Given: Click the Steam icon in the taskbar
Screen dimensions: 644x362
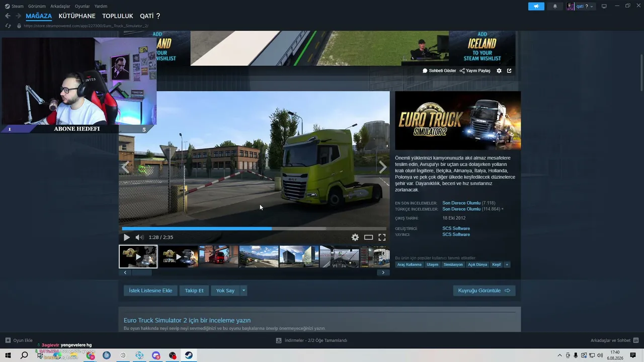Looking at the screenshot, I should [189, 355].
